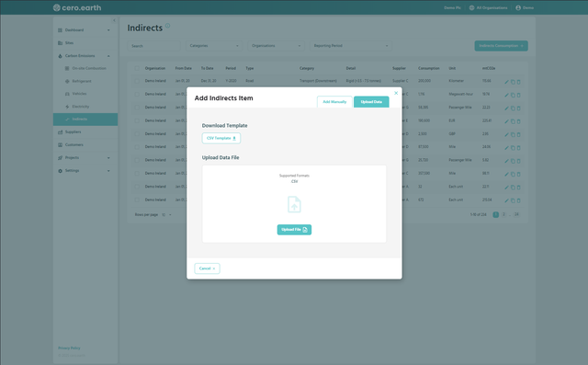Click the All Organisations globe icon
Viewport: 588px width, 365px height.
[471, 7]
